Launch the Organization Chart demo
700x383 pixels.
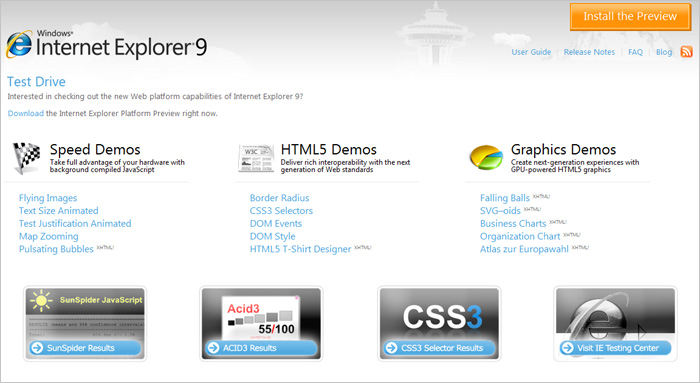pyautogui.click(x=520, y=236)
